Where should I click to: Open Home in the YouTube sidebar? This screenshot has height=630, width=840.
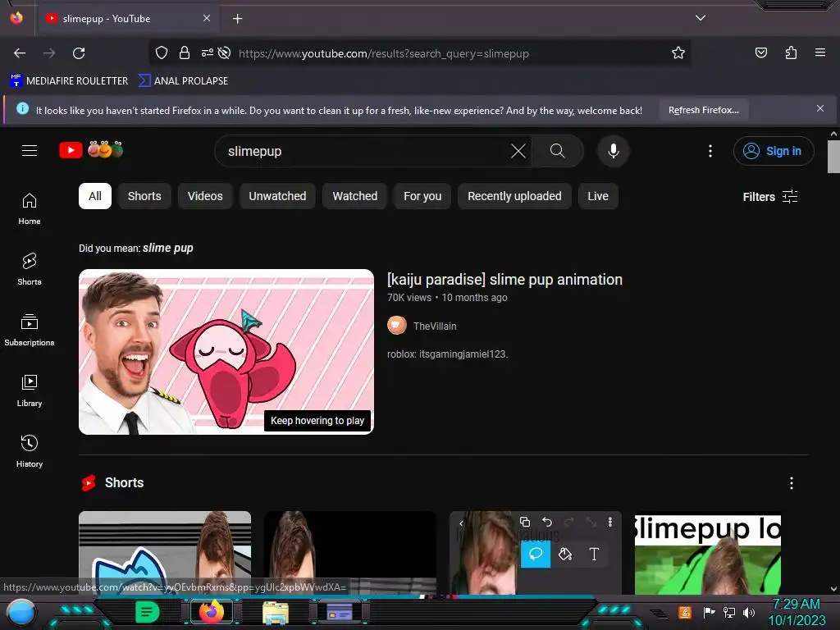pyautogui.click(x=30, y=209)
